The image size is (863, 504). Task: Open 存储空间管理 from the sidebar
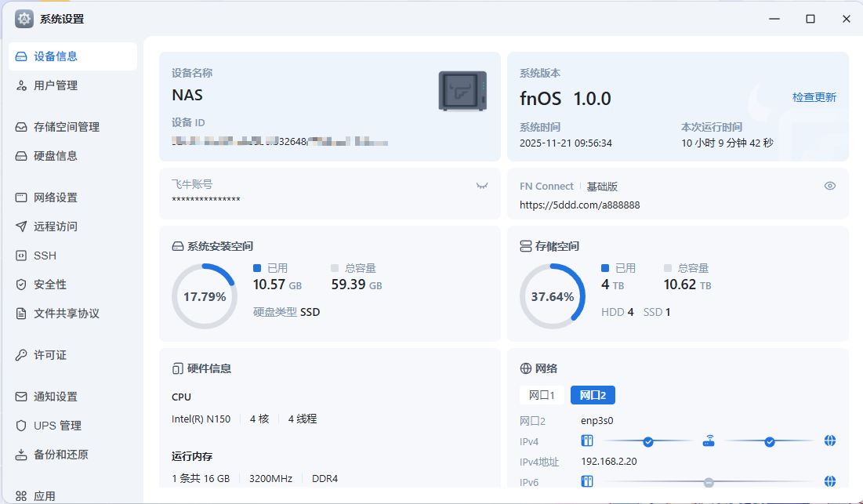tap(67, 127)
